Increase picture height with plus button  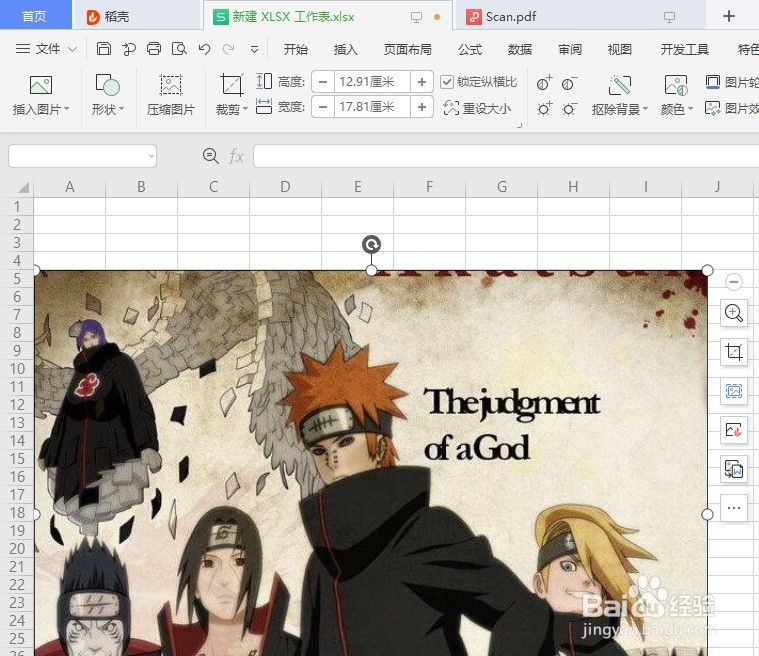pyautogui.click(x=422, y=82)
